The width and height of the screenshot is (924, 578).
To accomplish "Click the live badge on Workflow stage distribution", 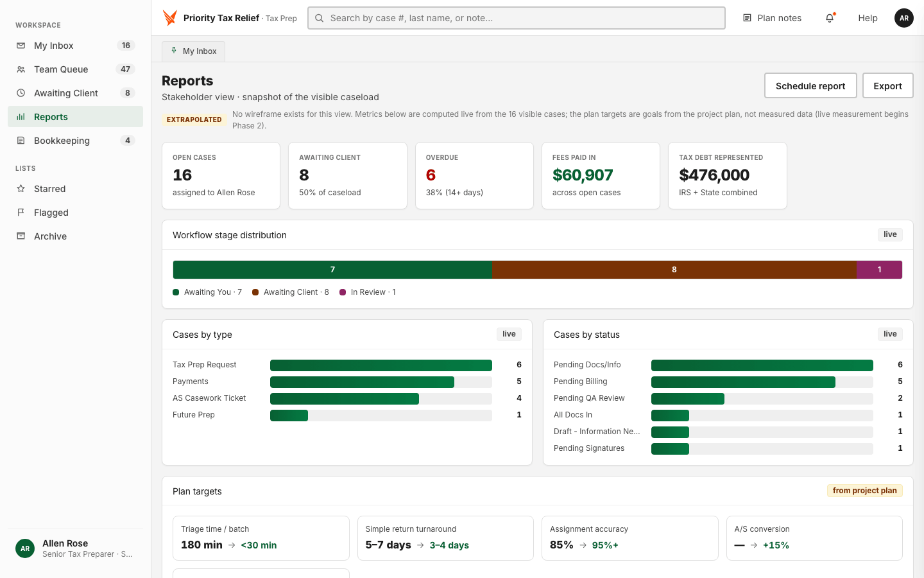I will (890, 234).
